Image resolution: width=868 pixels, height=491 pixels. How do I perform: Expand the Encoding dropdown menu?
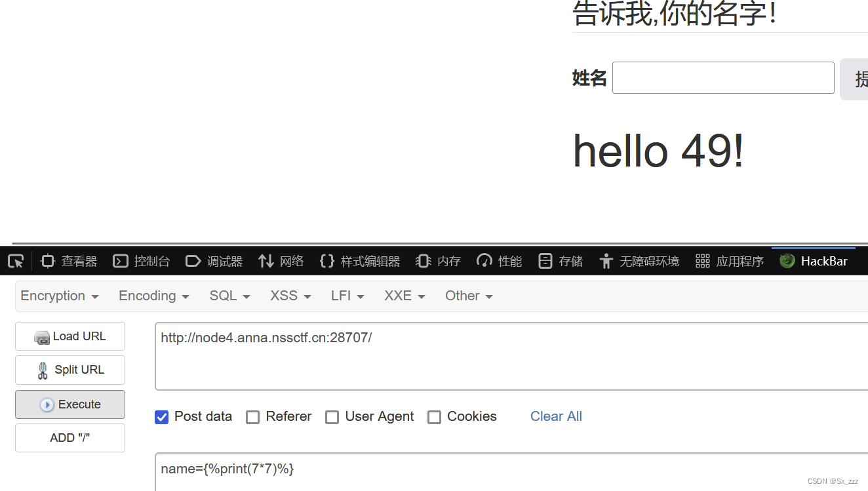point(154,296)
